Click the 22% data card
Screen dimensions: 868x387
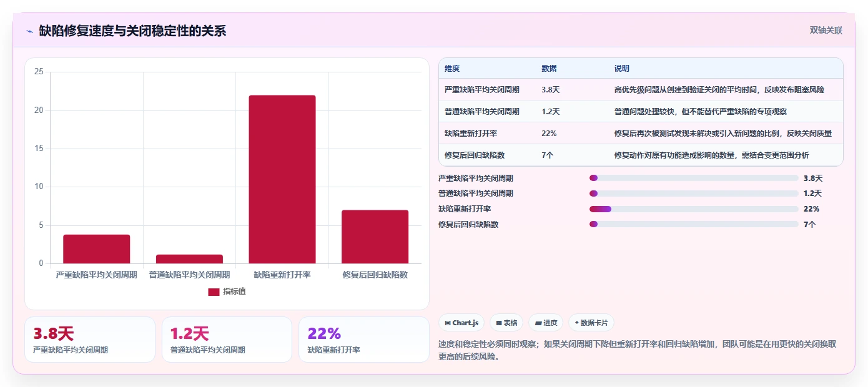click(x=364, y=340)
